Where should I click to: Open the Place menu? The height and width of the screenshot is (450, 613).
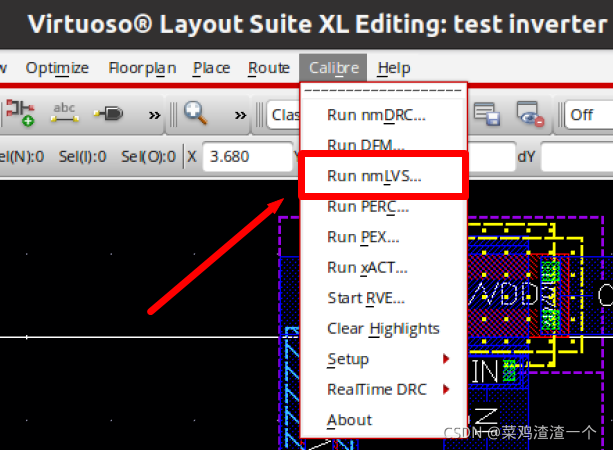212,68
